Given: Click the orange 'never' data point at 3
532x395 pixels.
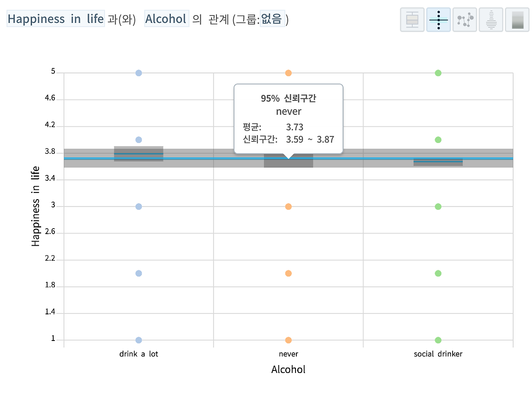Looking at the screenshot, I should (288, 207).
